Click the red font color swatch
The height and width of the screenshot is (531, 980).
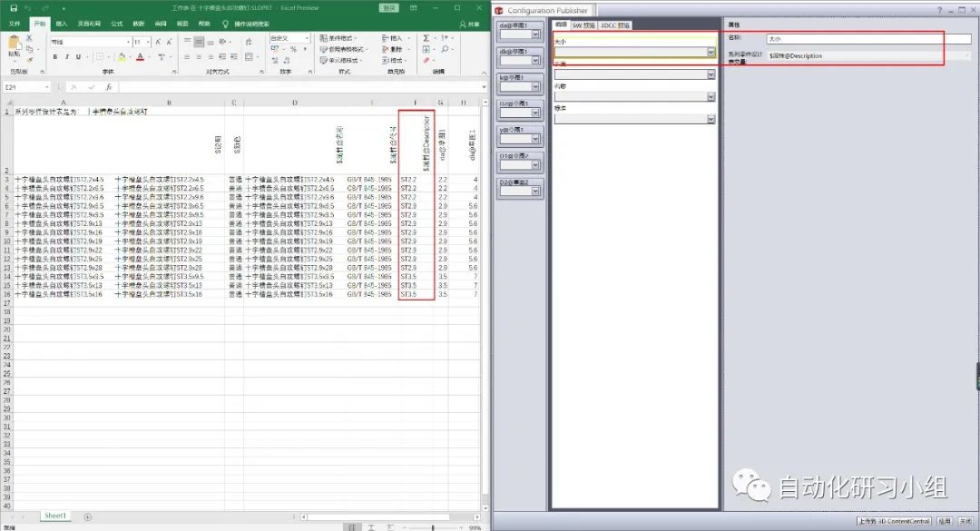coord(140,57)
